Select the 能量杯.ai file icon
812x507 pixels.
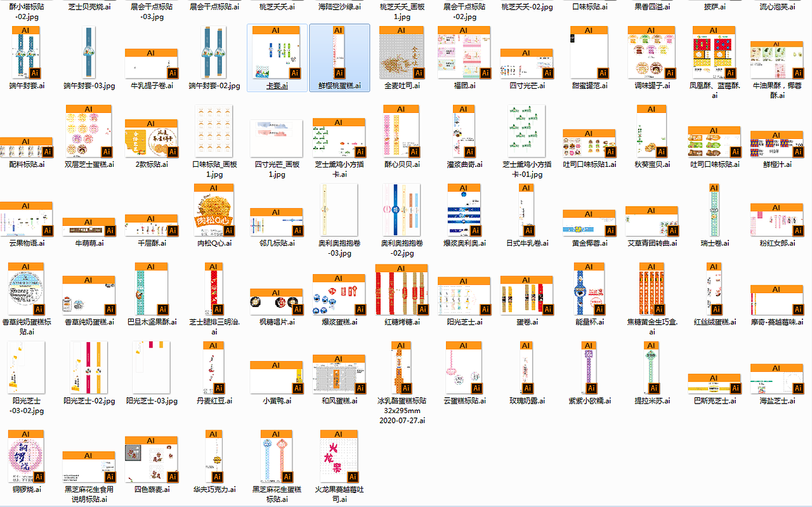coord(589,289)
